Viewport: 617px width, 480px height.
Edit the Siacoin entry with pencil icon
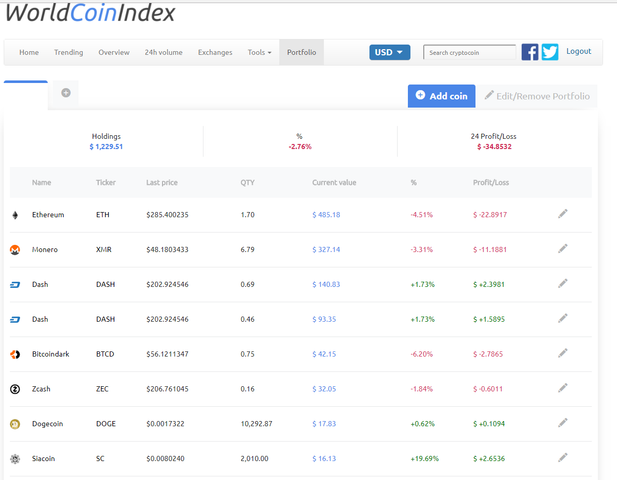coord(563,457)
